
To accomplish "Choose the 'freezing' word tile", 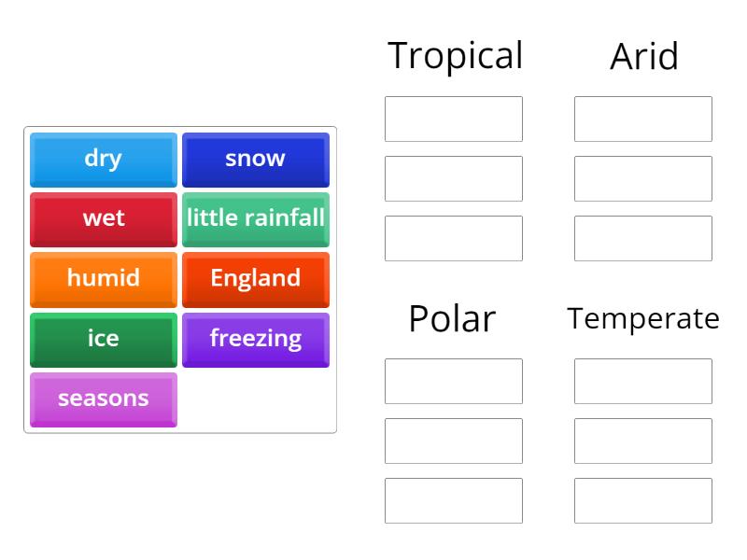I will (256, 339).
